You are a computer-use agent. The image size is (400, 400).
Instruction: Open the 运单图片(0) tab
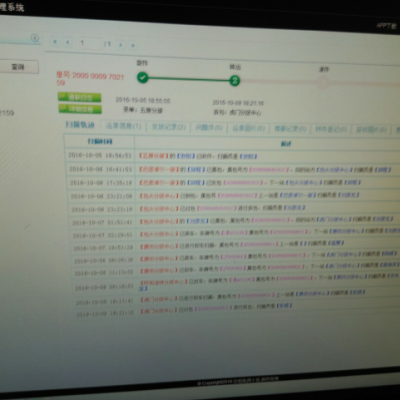click(x=249, y=128)
